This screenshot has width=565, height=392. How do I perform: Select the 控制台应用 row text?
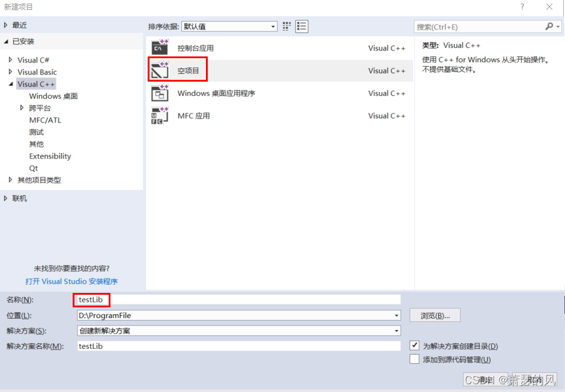point(196,48)
